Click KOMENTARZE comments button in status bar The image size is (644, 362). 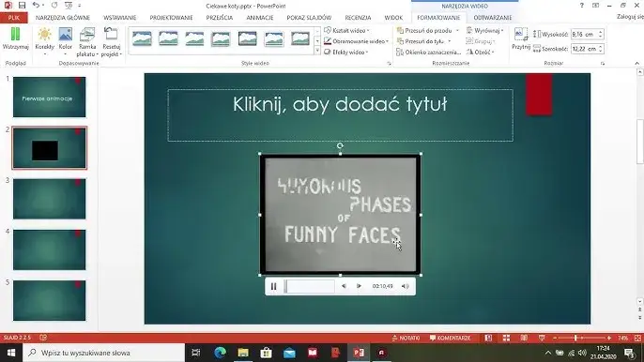click(451, 338)
